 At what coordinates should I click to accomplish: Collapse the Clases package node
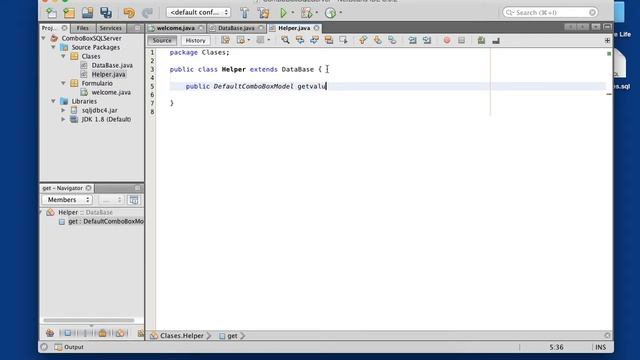point(63,56)
